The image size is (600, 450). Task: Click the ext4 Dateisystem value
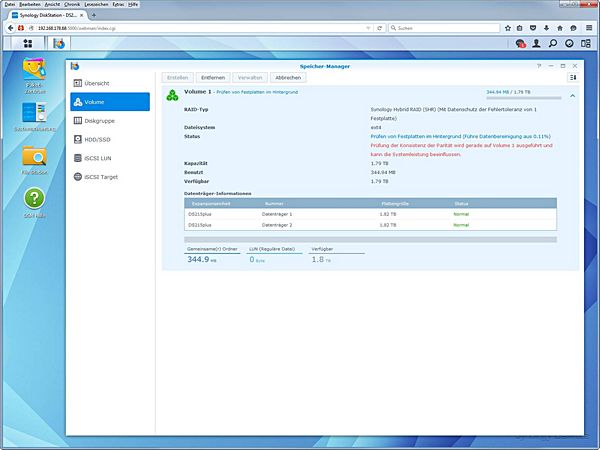pos(376,127)
